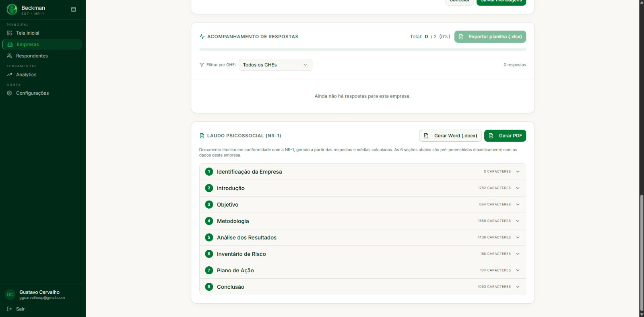This screenshot has width=644, height=317.
Task: Click the Gustavo Carvalho user name
Action: [x=39, y=292]
